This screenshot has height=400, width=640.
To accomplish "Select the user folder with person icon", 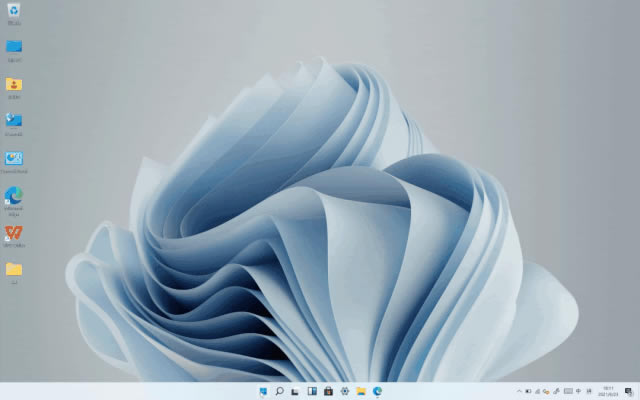I will pos(14,88).
